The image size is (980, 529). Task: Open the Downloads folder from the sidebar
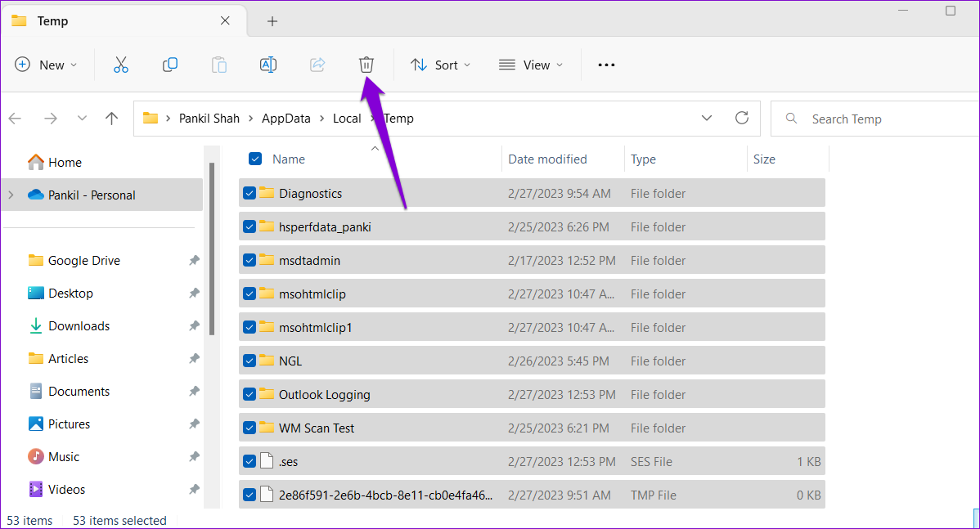click(79, 325)
